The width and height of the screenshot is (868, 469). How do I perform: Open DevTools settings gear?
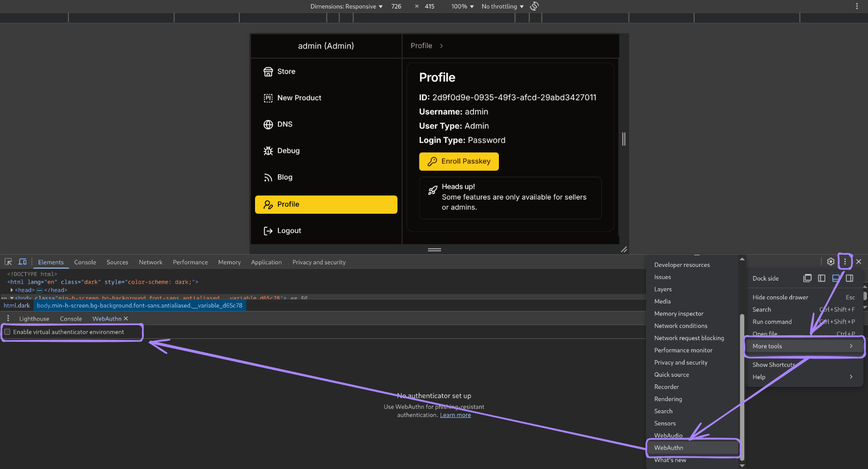(830, 262)
